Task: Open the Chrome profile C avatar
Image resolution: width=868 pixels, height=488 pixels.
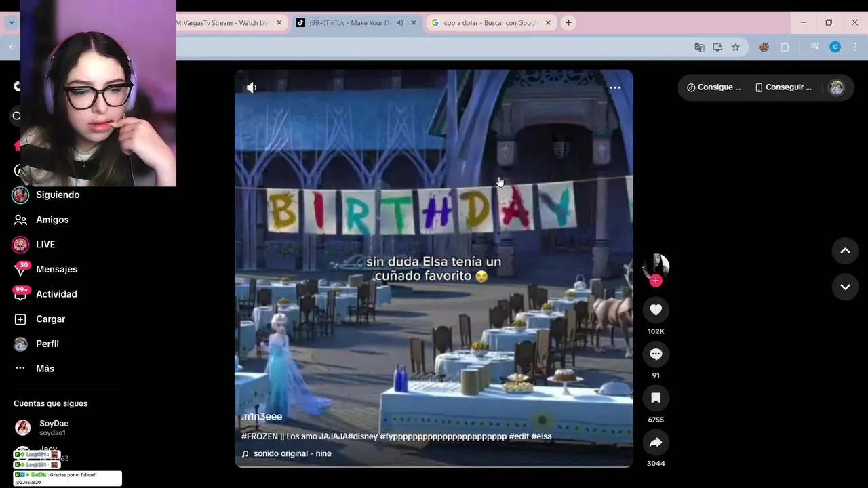Action: click(x=835, y=47)
